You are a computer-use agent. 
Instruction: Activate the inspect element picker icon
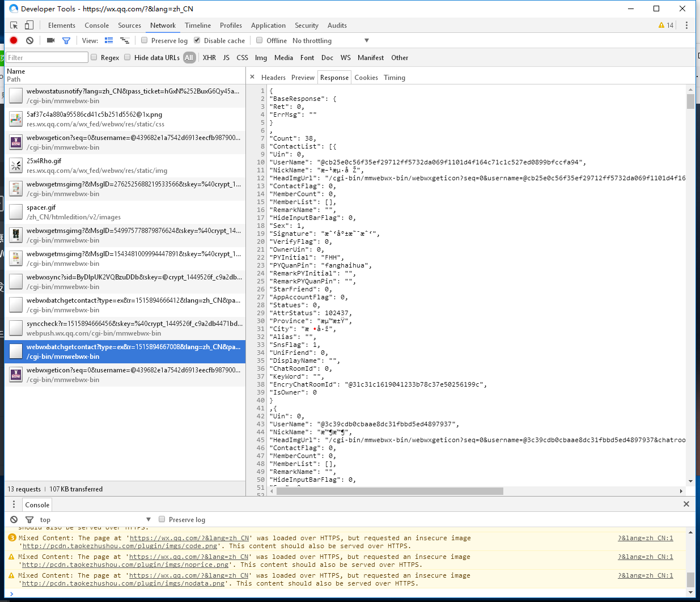(14, 26)
